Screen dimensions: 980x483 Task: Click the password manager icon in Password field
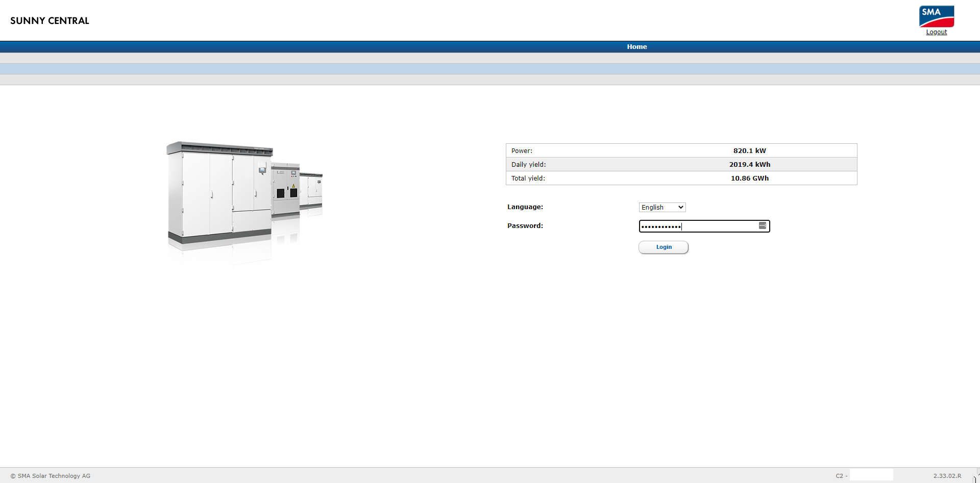pyautogui.click(x=763, y=225)
